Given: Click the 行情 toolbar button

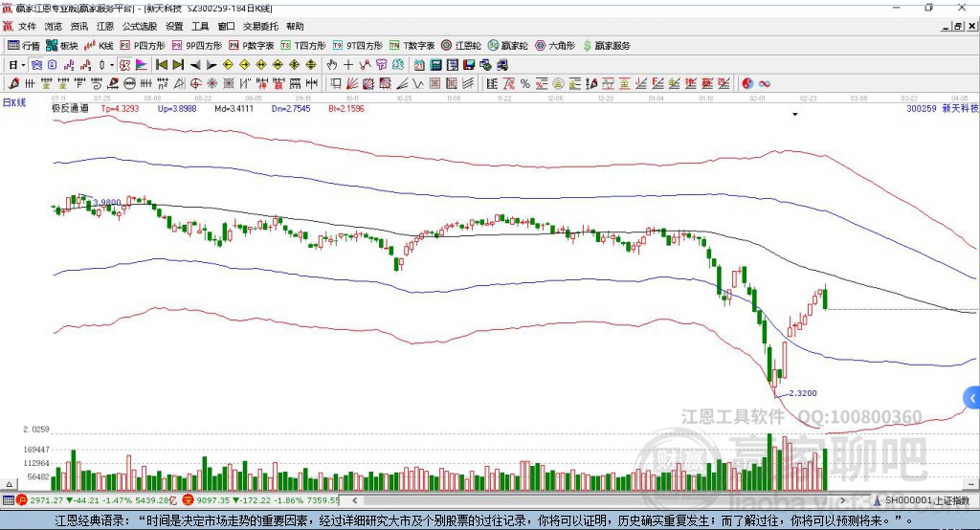Looking at the screenshot, I should point(24,46).
